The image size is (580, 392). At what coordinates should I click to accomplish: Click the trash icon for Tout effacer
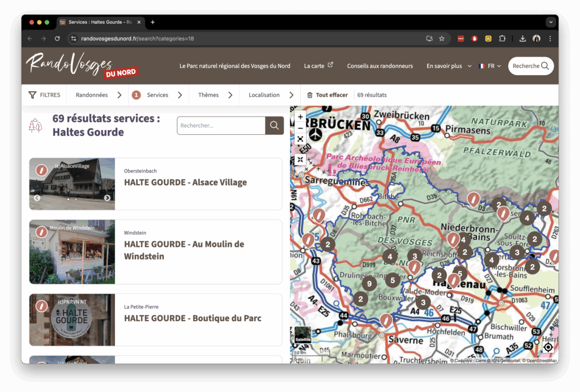tap(310, 95)
